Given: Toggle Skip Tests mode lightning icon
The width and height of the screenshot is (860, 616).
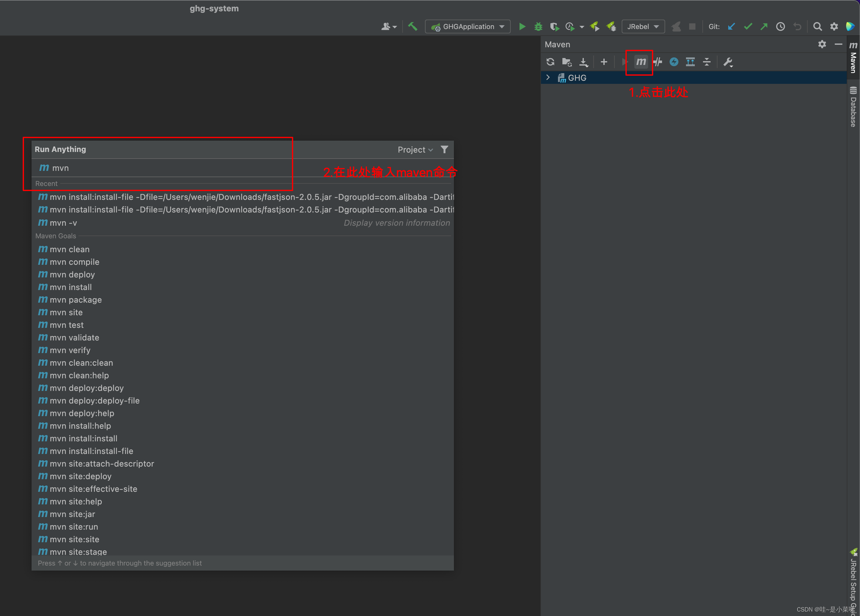Looking at the screenshot, I should [x=674, y=62].
